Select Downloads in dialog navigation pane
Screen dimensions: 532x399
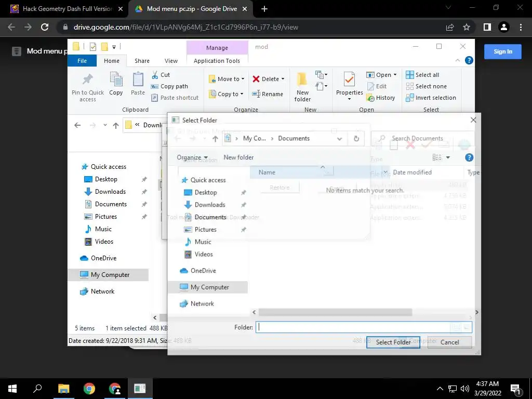coord(210,205)
